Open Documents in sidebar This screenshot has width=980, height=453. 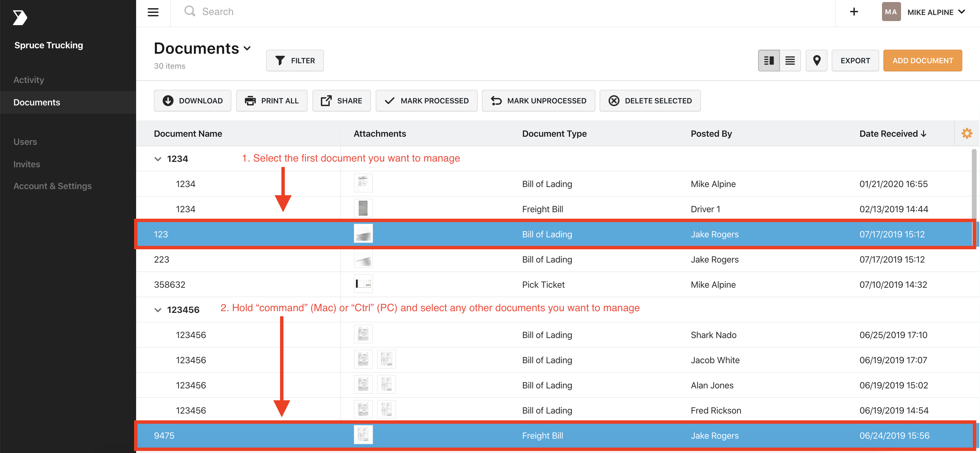(37, 102)
